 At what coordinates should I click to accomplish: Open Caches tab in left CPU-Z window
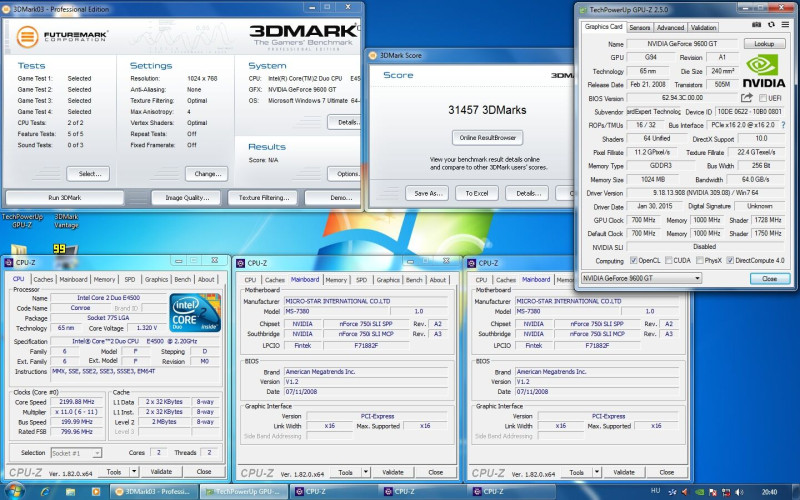click(43, 280)
